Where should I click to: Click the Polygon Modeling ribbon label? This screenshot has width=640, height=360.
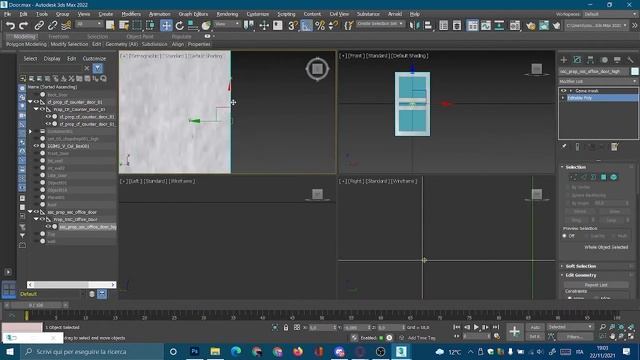(26, 44)
